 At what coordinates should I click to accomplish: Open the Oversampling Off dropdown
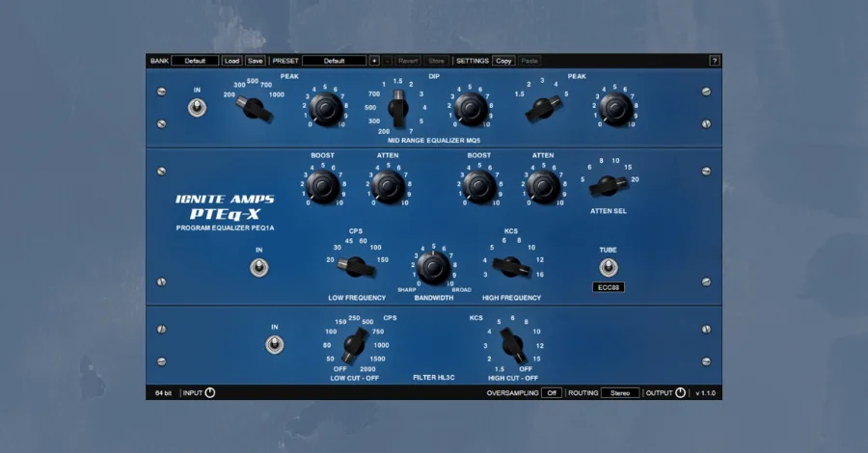coord(552,392)
